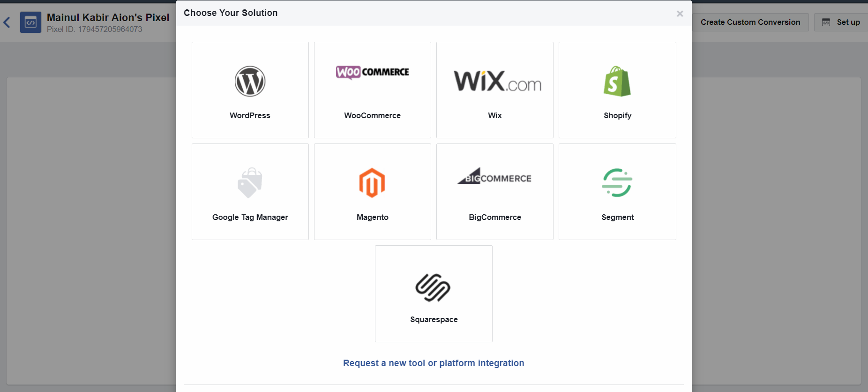Select the WordPress logo icon
This screenshot has width=868, height=392.
(x=250, y=81)
